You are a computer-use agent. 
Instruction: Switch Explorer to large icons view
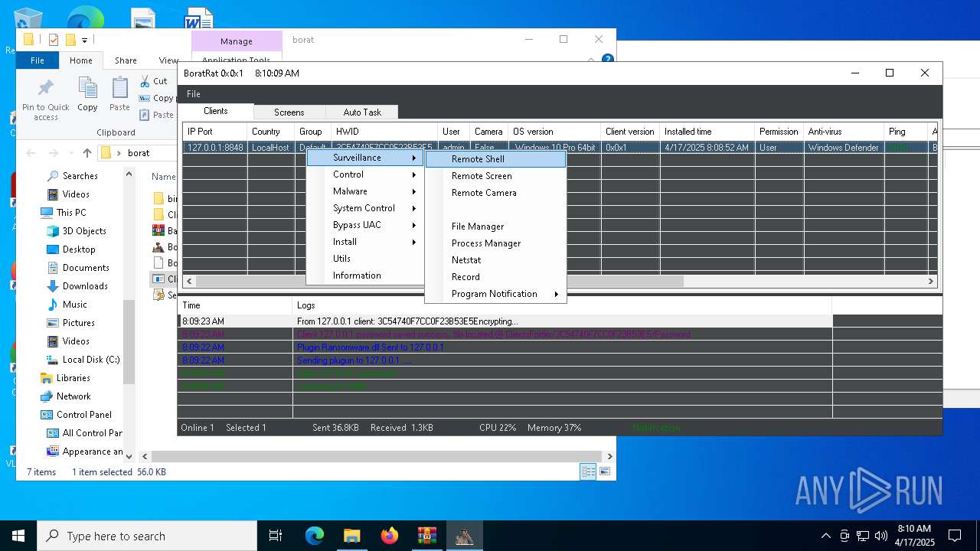coord(606,472)
